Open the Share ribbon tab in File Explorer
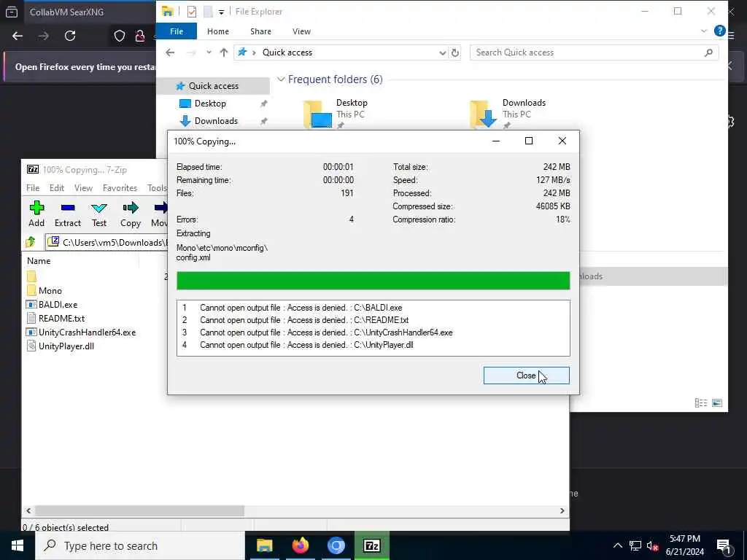Image resolution: width=747 pixels, height=560 pixels. tap(260, 31)
